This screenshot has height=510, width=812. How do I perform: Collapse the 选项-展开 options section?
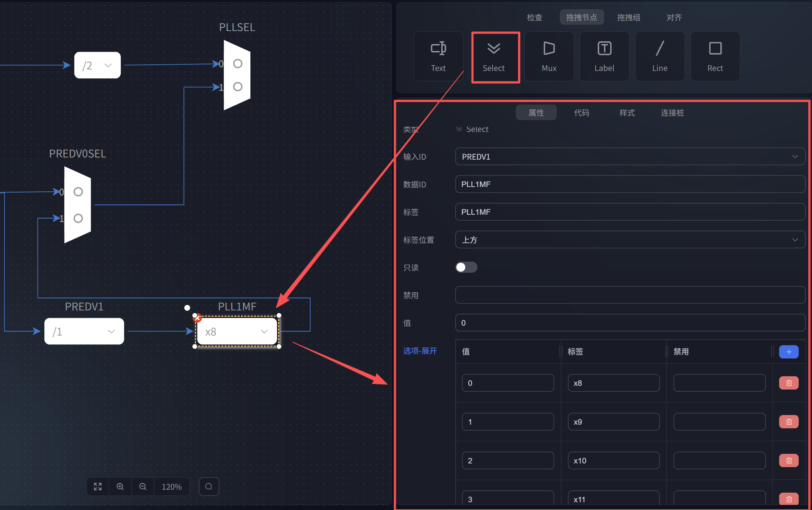click(420, 351)
